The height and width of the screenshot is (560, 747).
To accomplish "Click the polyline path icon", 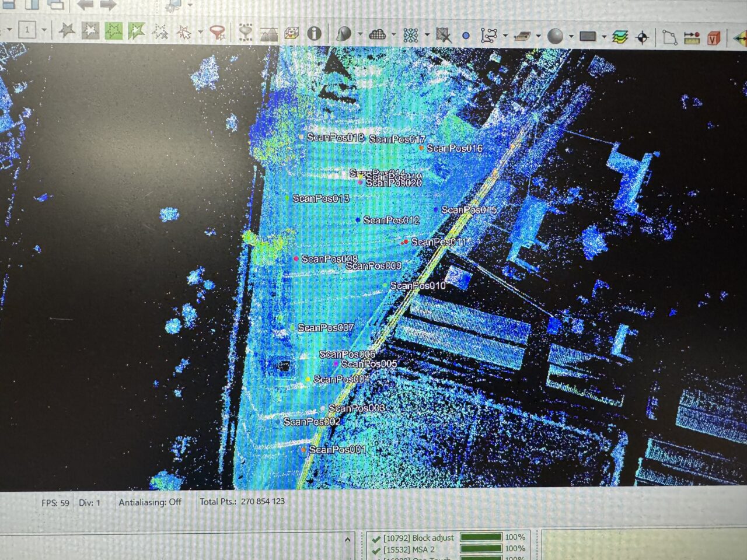I will tap(488, 36).
